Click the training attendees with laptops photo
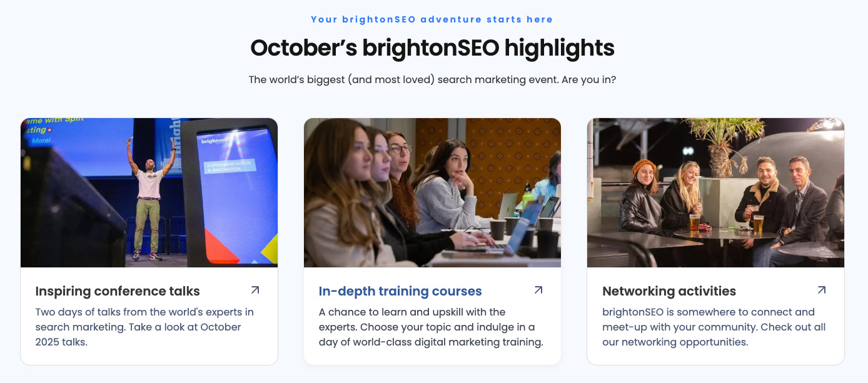The width and height of the screenshot is (868, 383). pyautogui.click(x=432, y=192)
